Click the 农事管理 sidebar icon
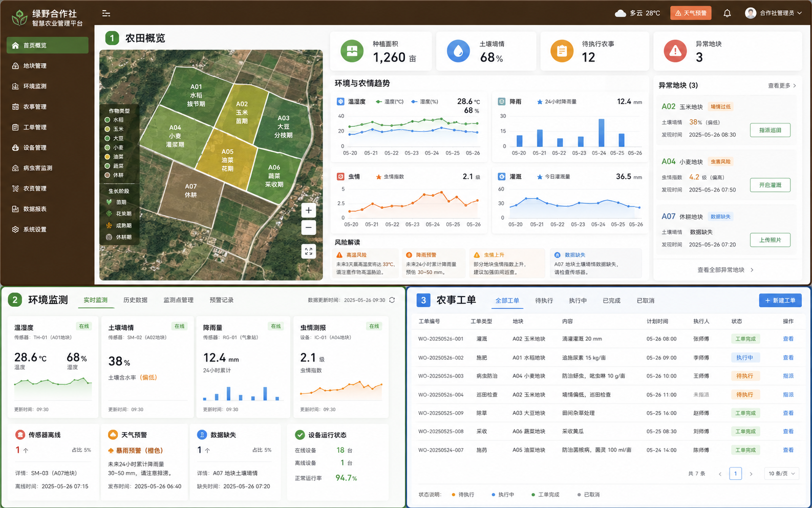The height and width of the screenshot is (508, 812). point(15,107)
